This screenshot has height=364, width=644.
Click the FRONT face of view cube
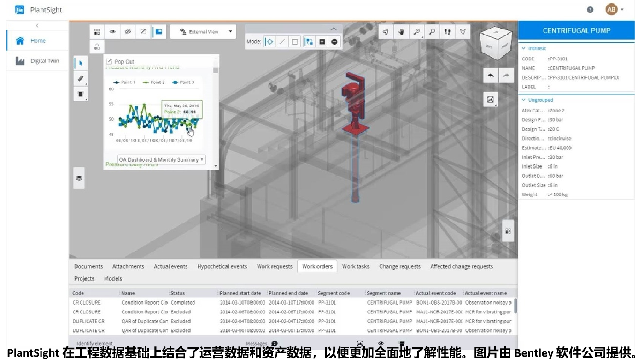pos(505,46)
